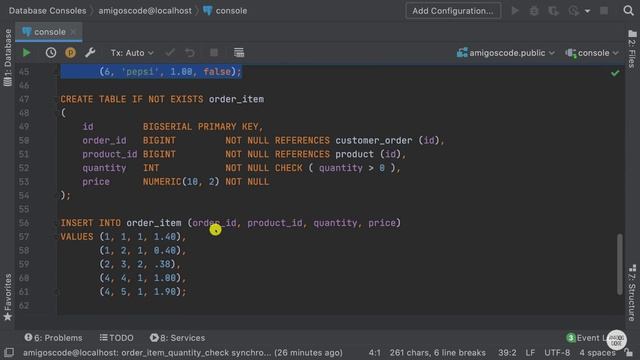Click the product_id column on line 51
This screenshot has width=640, height=360.
109,154
